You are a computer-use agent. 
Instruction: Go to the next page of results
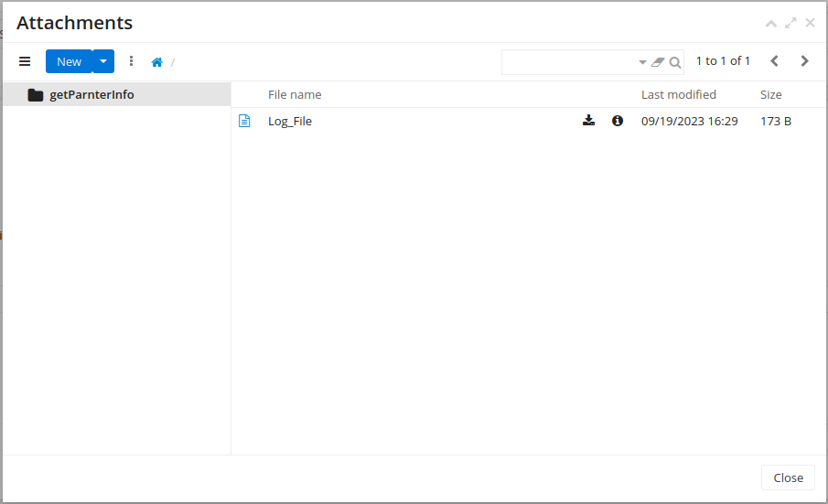coord(805,61)
